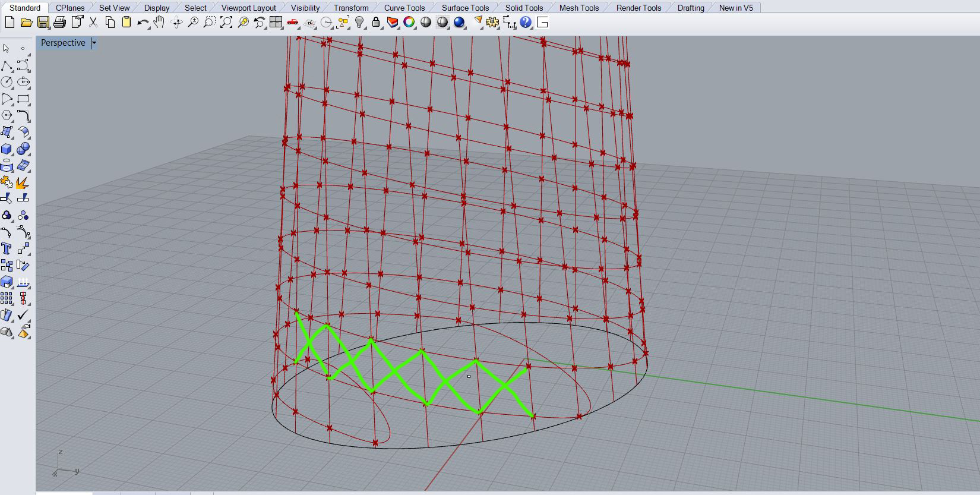Paste from clipboard icon

pyautogui.click(x=126, y=23)
